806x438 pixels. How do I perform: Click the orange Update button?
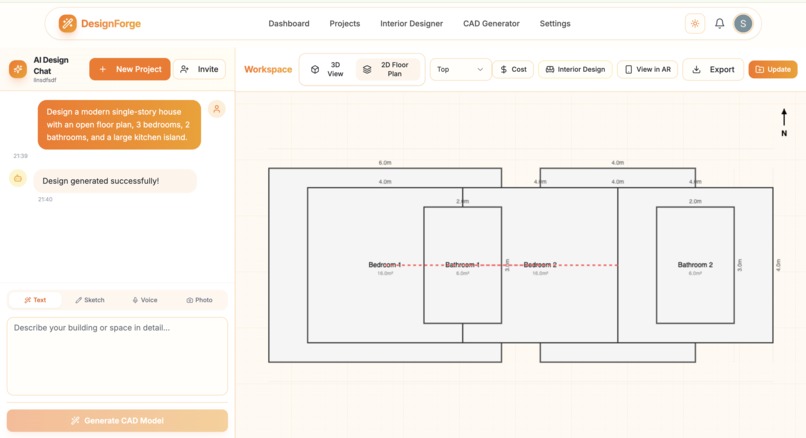click(773, 69)
